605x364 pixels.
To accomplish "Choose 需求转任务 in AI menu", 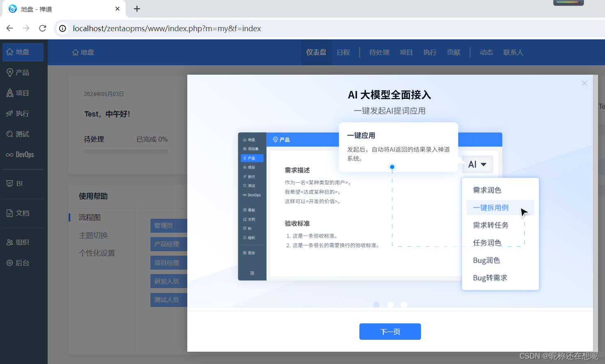I will point(491,225).
